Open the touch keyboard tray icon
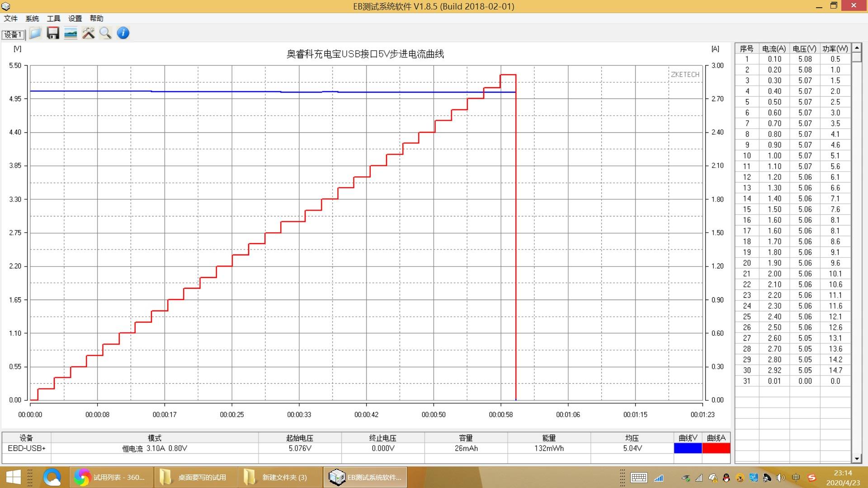The width and height of the screenshot is (868, 488). [x=638, y=478]
